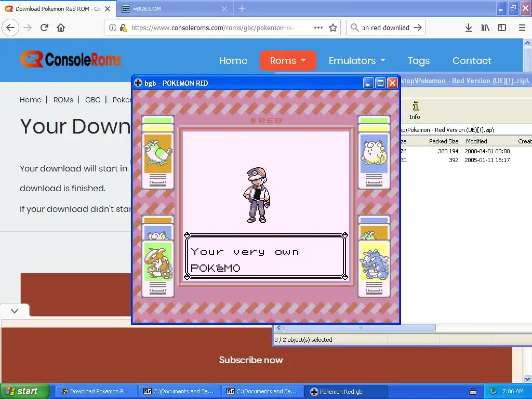Click the keyboard icon in system tray
This screenshot has height=399, width=532.
(473, 392)
